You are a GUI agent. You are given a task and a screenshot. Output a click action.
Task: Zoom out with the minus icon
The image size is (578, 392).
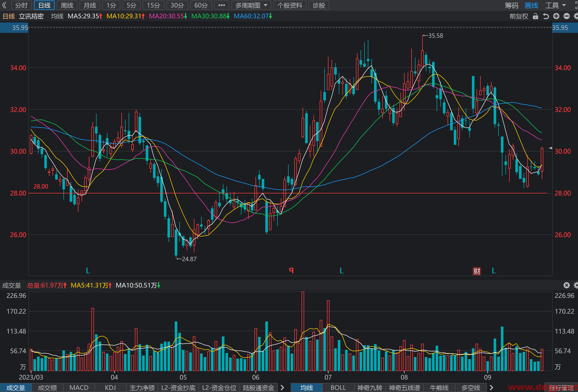(567, 16)
